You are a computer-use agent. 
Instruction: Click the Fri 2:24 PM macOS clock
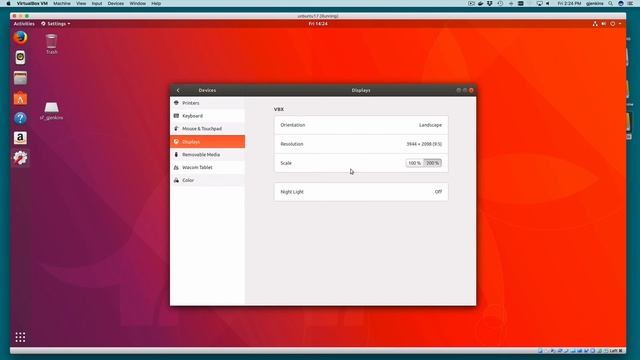pos(569,3)
